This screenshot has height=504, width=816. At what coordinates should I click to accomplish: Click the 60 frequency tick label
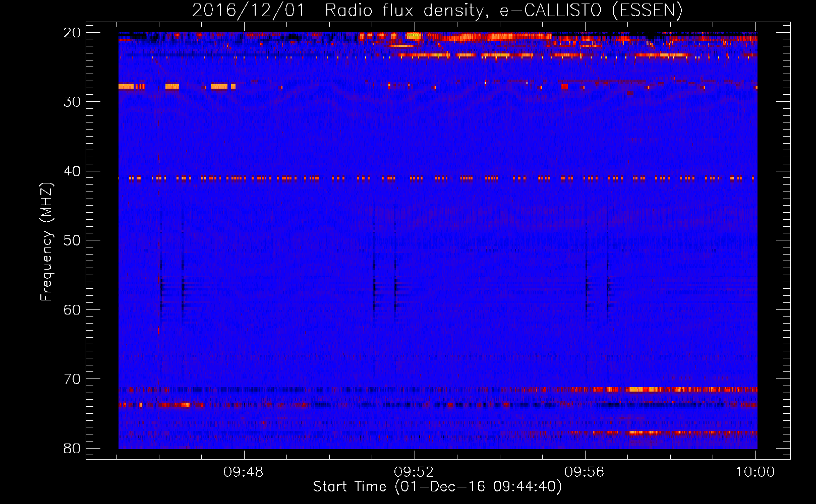click(x=72, y=309)
